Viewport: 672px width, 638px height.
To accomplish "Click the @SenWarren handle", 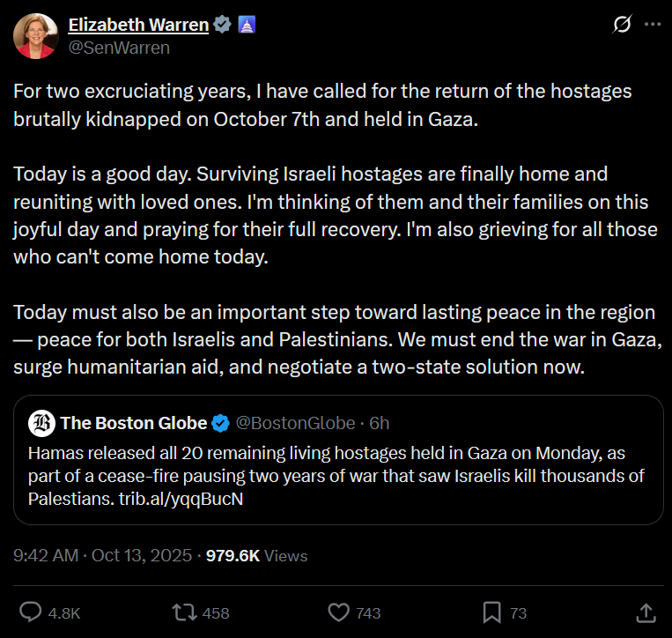I will (x=119, y=48).
